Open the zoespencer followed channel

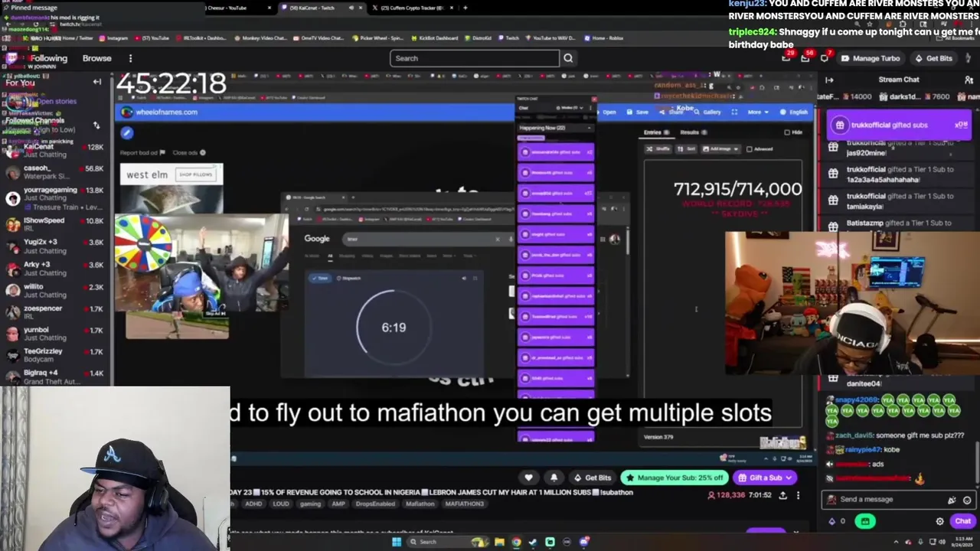[54, 312]
